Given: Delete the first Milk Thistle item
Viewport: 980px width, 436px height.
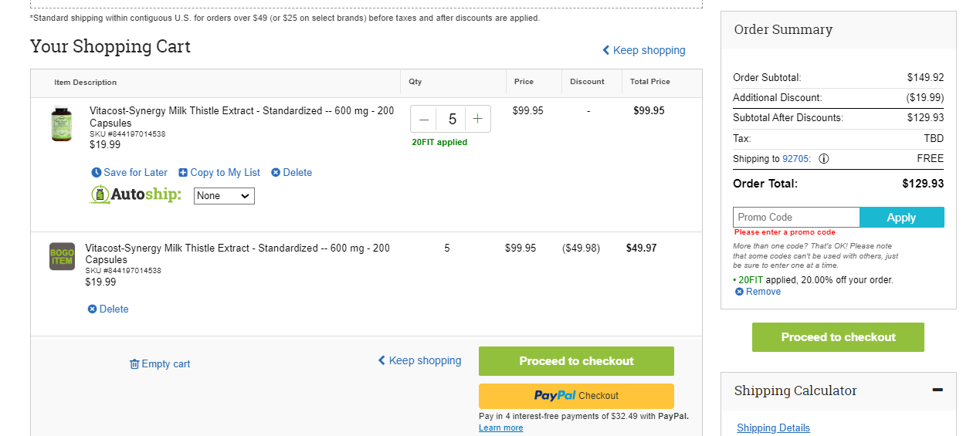Looking at the screenshot, I should click(292, 173).
